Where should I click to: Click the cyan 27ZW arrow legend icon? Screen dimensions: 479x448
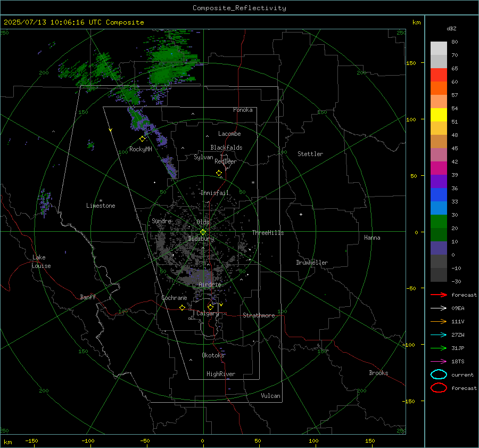click(439, 335)
